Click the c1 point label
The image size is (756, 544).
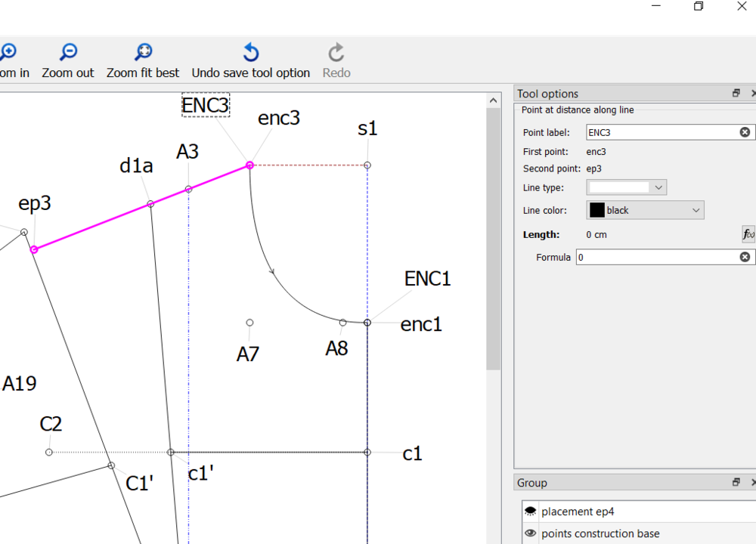coord(412,453)
